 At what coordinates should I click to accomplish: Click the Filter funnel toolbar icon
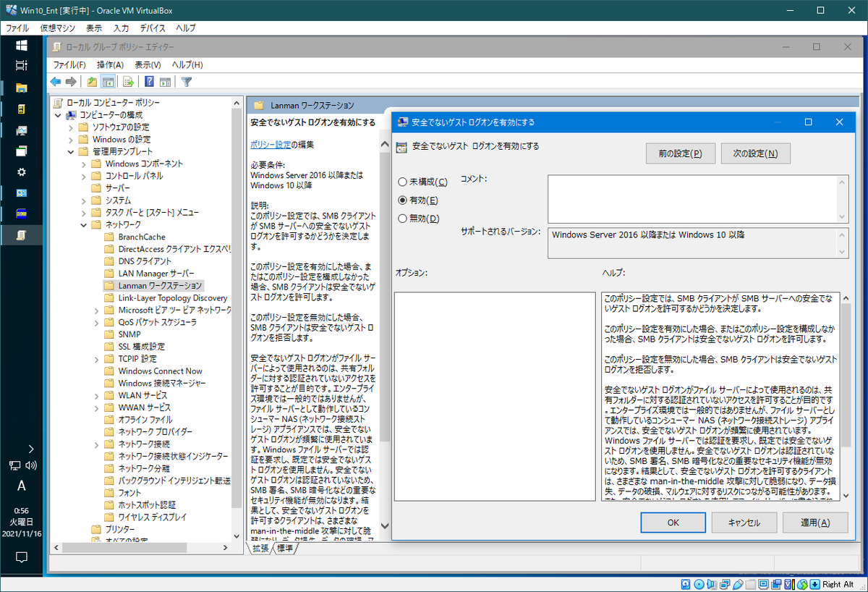[x=187, y=82]
